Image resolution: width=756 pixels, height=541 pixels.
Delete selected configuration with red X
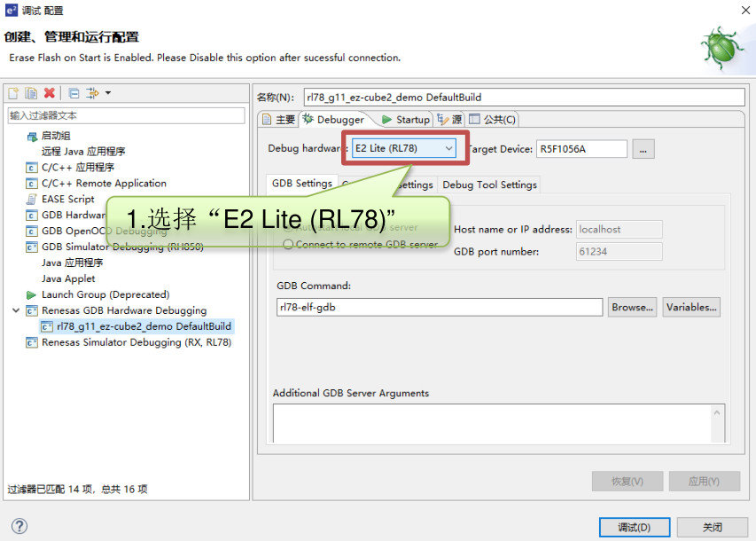(x=49, y=92)
